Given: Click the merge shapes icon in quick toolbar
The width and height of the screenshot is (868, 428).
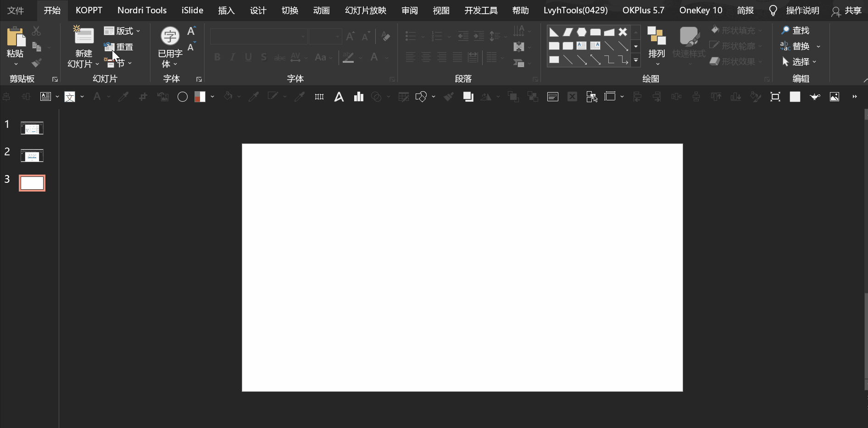Looking at the screenshot, I should click(x=421, y=97).
